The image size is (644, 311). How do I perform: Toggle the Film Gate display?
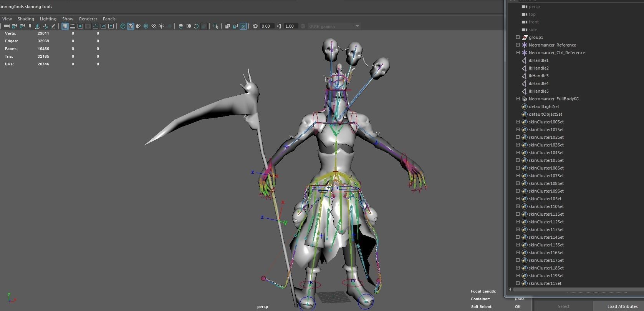tap(72, 26)
